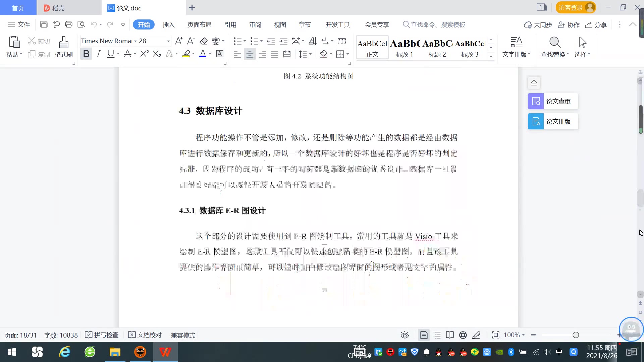Viewport: 644px width, 362px height.
Task: Click the zoom slider handle in status bar
Action: [576, 335]
